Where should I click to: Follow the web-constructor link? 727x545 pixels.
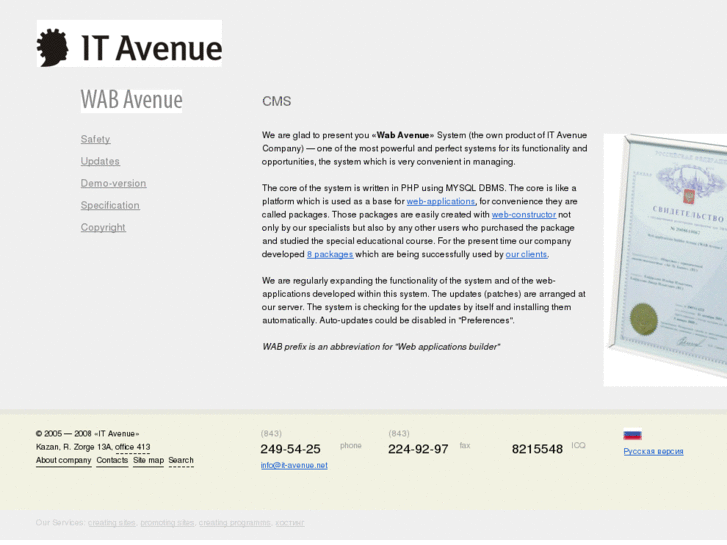click(x=524, y=215)
